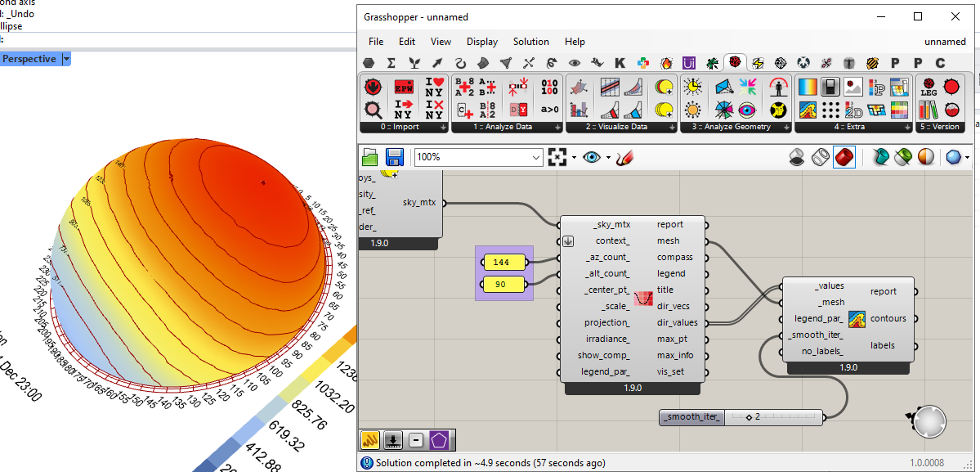
Task: Open the Solution menu
Action: (530, 42)
